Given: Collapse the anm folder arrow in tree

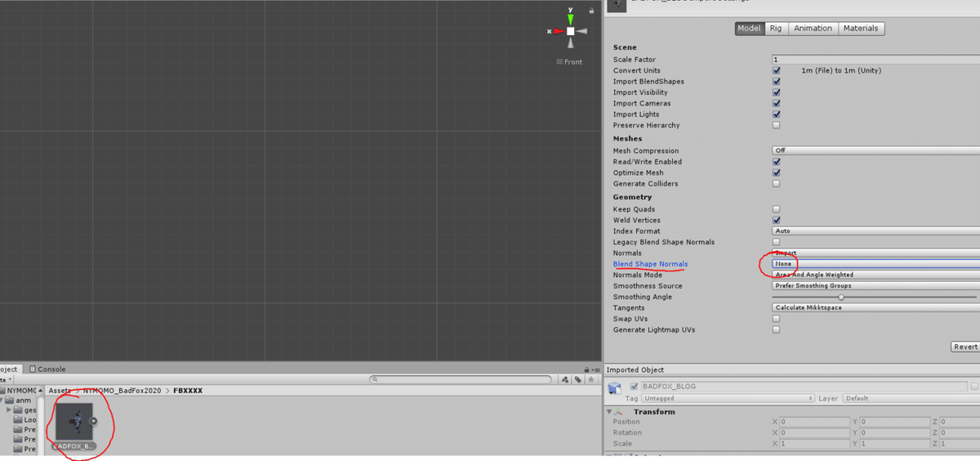Looking at the screenshot, I should tap(2, 401).
